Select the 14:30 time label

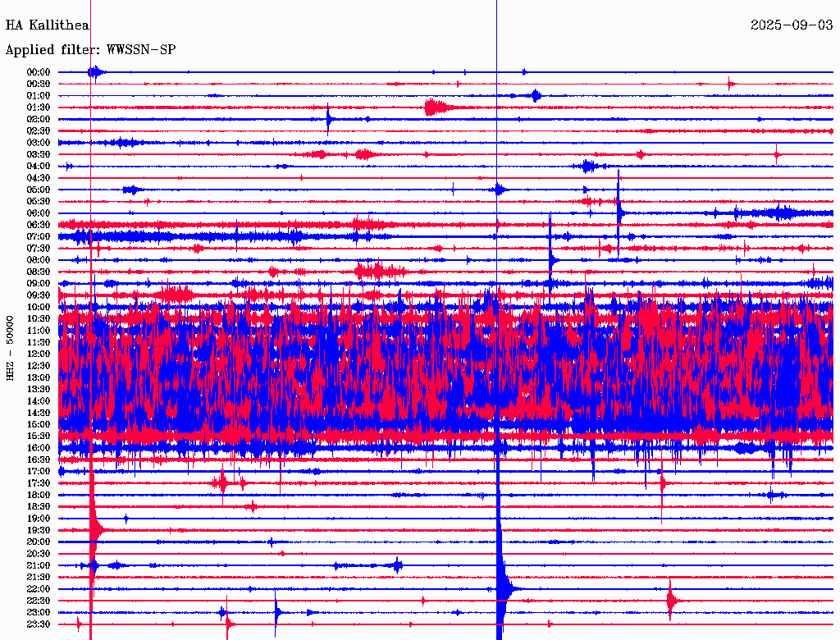[x=39, y=413]
